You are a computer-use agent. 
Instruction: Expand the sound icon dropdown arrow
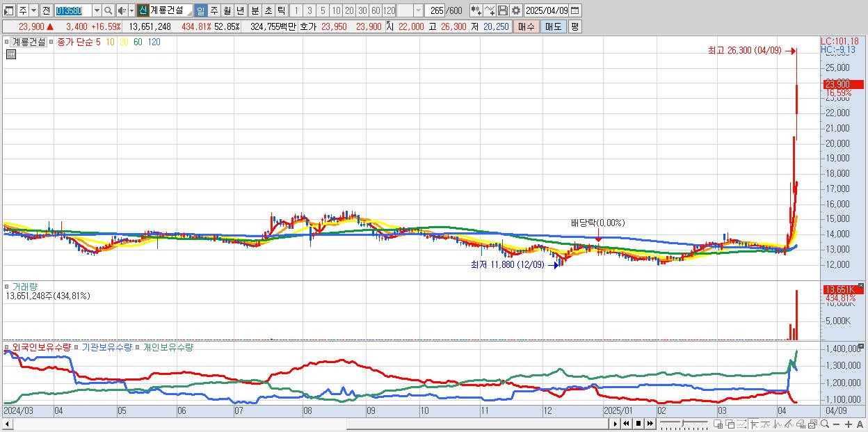tap(131, 10)
